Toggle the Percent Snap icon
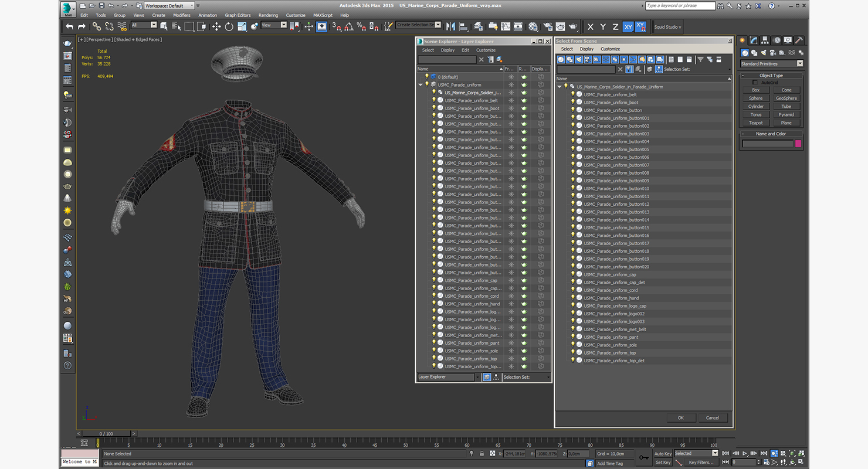The width and height of the screenshot is (868, 469). point(361,26)
